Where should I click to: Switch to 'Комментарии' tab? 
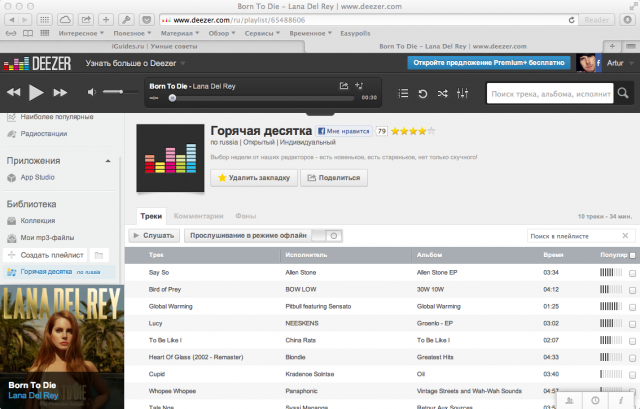point(198,216)
